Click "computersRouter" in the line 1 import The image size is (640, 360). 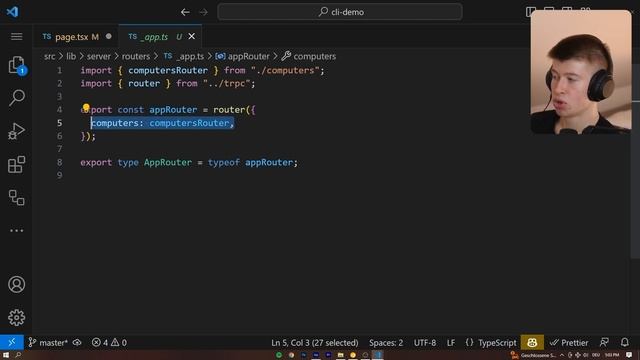click(168, 70)
